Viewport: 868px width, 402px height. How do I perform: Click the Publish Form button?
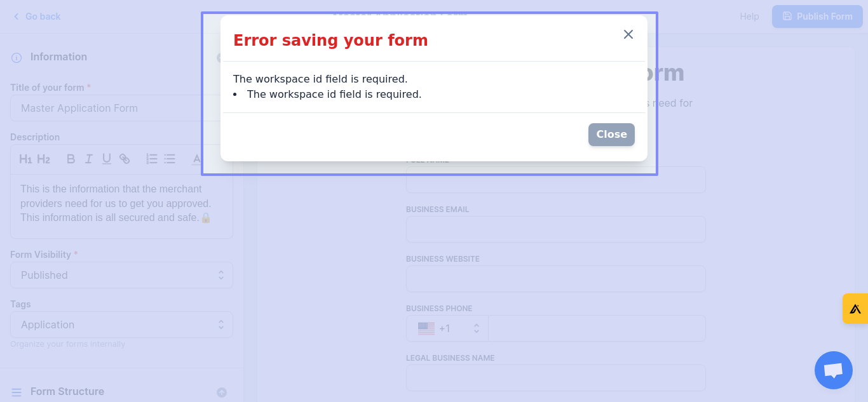point(817,17)
